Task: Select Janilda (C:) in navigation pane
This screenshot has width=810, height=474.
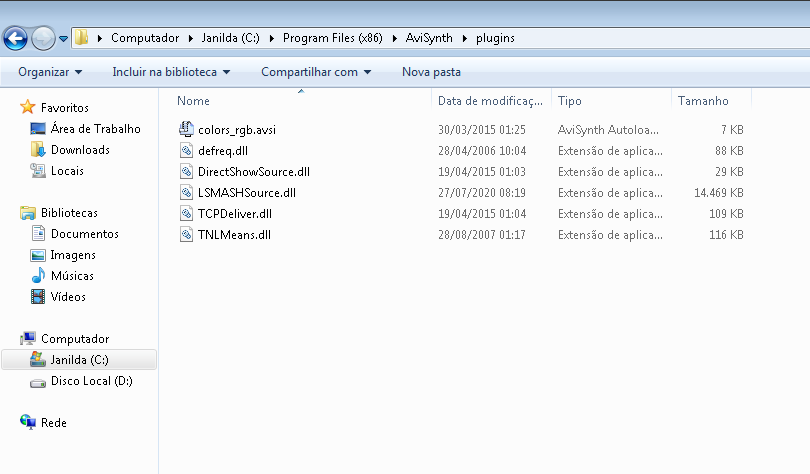Action: coord(79,360)
